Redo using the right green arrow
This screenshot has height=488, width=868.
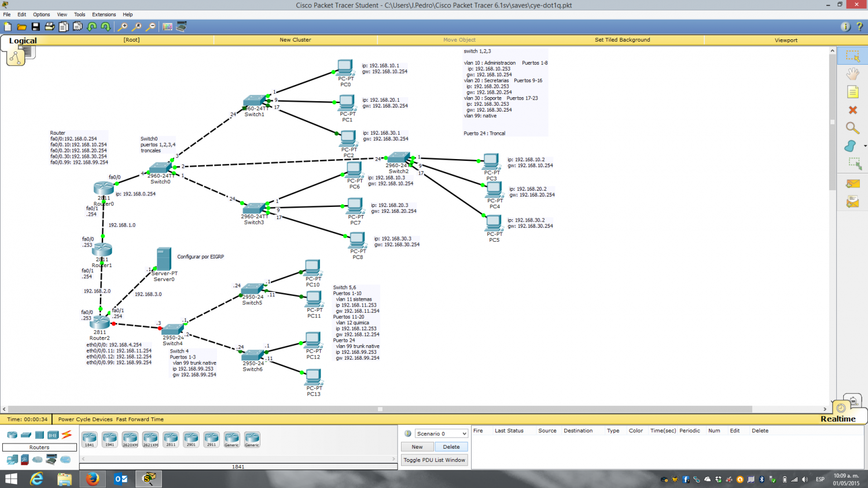(106, 27)
